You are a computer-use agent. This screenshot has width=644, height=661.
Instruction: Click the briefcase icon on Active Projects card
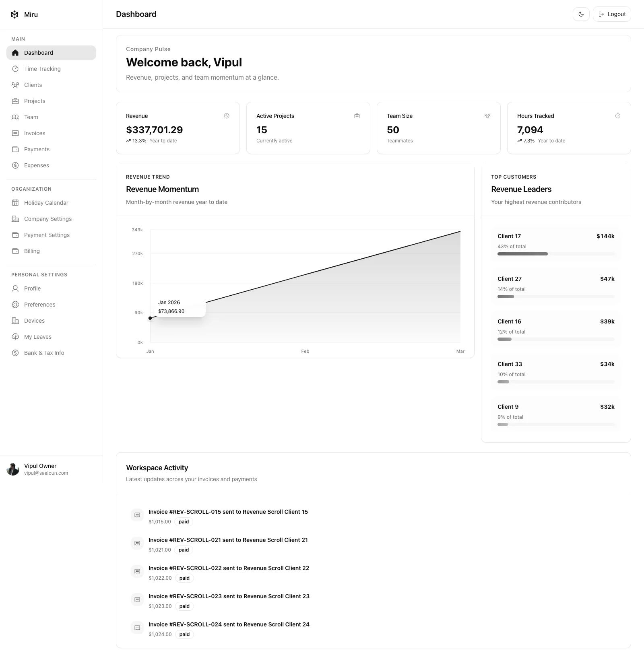coord(357,116)
